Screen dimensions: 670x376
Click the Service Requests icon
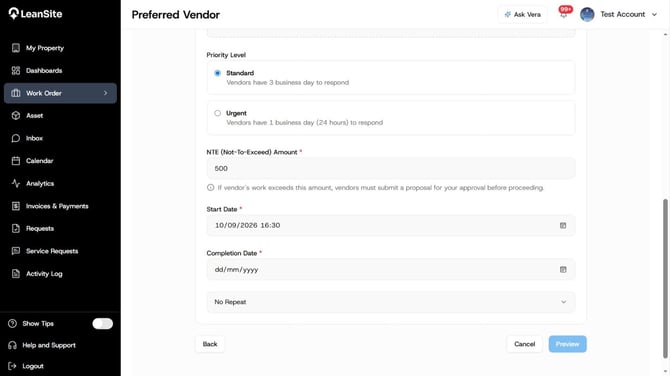click(16, 251)
